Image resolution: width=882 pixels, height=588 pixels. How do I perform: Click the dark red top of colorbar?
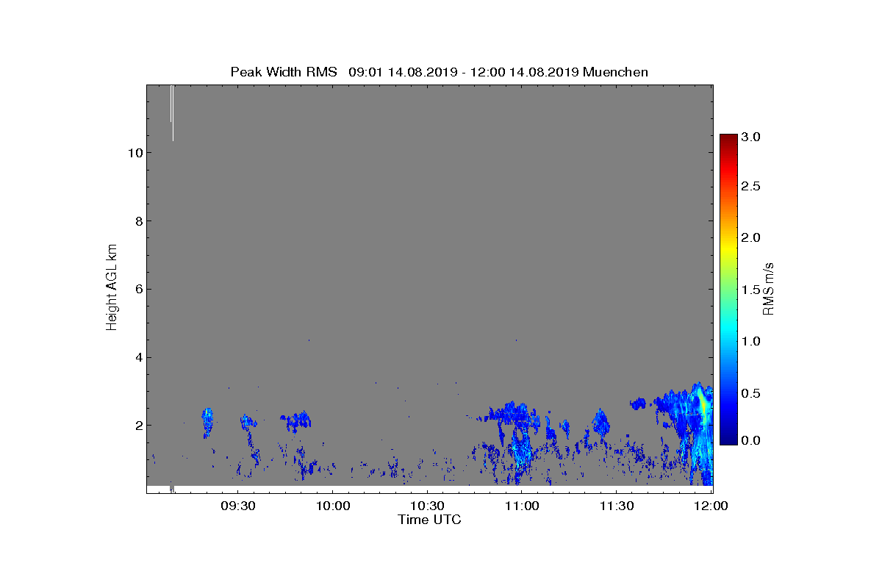click(728, 140)
